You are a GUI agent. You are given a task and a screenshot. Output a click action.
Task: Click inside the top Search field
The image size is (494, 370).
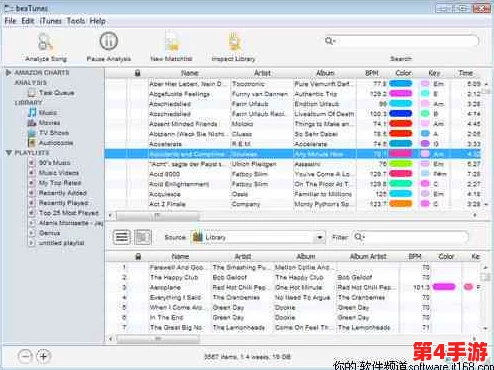tap(401, 41)
